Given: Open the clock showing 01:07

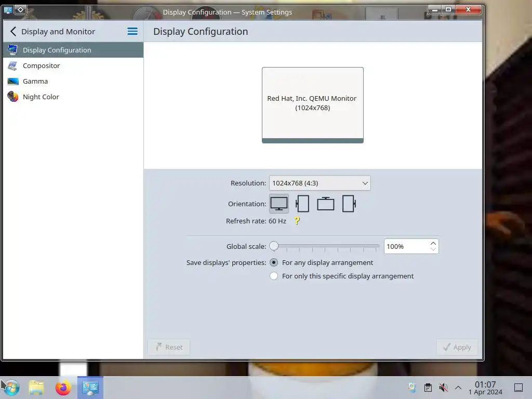Looking at the screenshot, I should click(x=485, y=388).
